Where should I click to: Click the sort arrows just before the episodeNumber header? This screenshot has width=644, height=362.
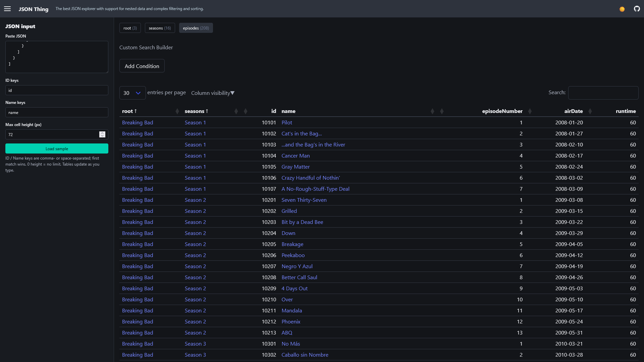tap(442, 111)
